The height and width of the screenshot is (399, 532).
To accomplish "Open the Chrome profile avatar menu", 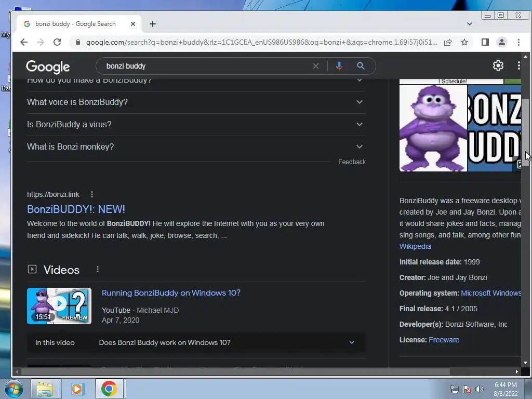I will click(x=502, y=42).
